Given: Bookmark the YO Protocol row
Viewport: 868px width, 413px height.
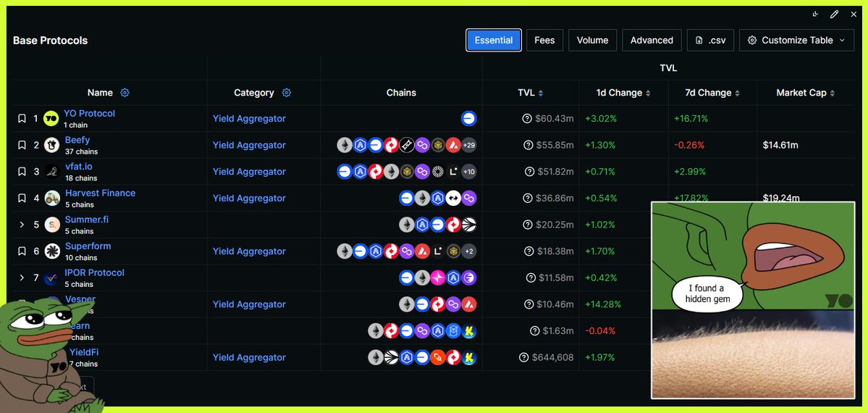Looking at the screenshot, I should tap(22, 119).
